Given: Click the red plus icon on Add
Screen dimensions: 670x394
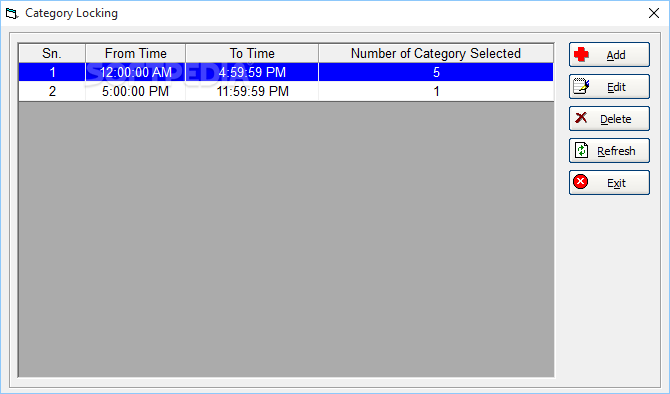Looking at the screenshot, I should [x=581, y=54].
